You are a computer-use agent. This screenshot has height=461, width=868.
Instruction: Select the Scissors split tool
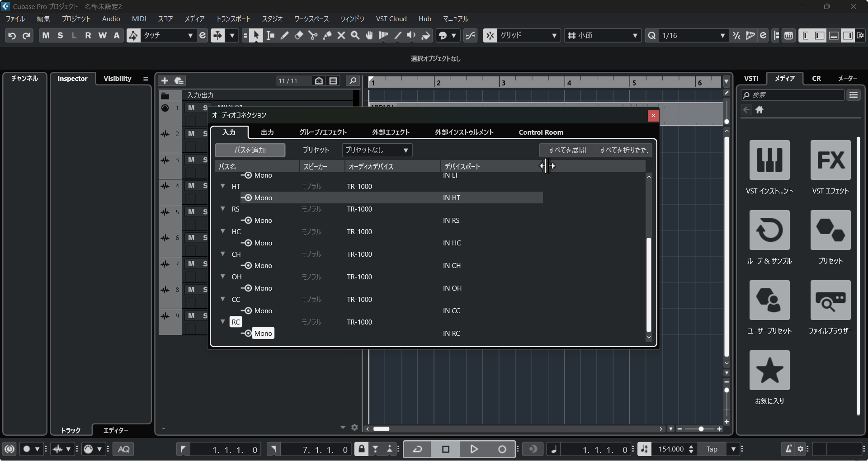pos(313,36)
